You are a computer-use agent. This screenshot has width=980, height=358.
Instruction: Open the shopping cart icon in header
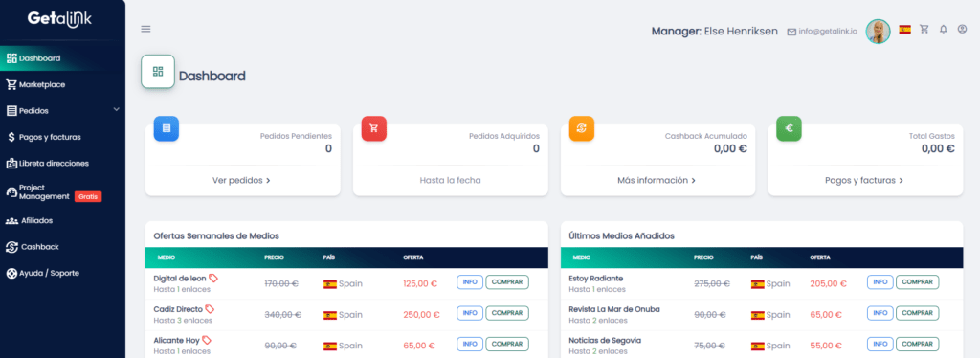pos(924,29)
